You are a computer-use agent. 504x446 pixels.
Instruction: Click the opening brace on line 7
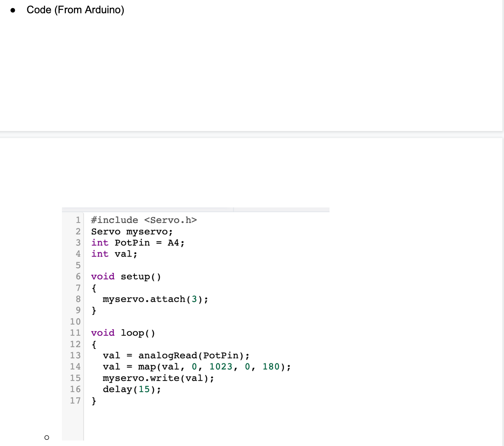[94, 288]
